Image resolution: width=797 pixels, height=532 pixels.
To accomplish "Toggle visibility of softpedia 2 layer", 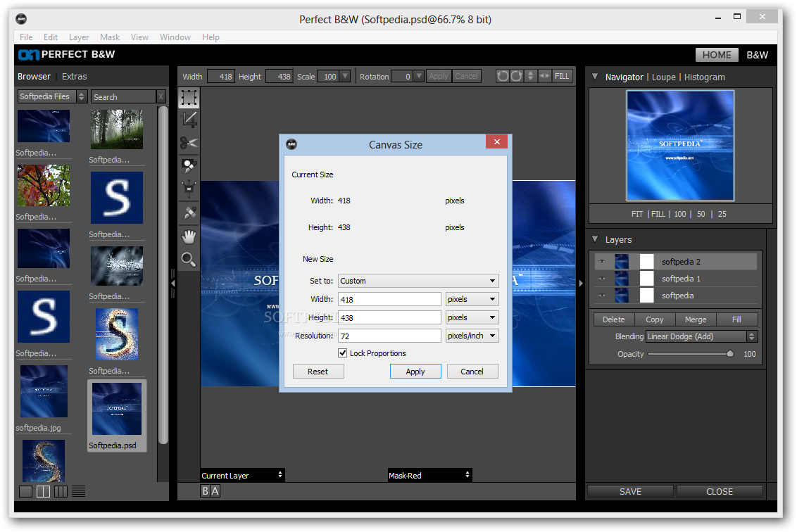I will tap(602, 262).
